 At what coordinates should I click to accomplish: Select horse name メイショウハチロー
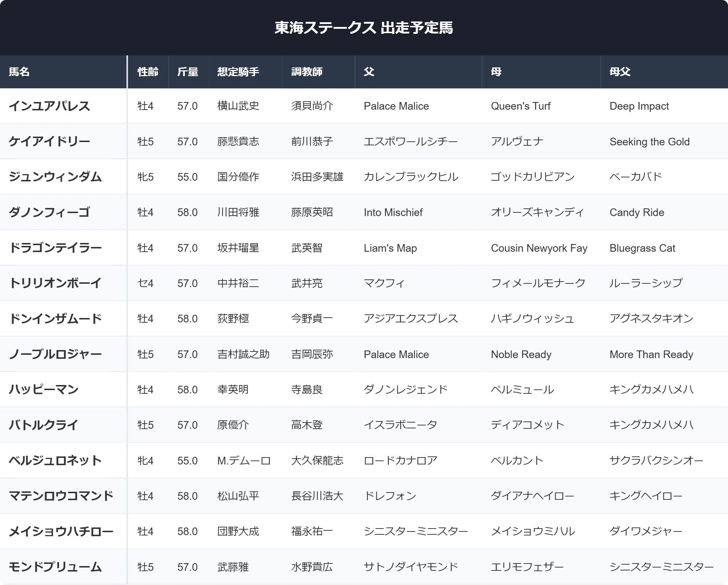(61, 531)
